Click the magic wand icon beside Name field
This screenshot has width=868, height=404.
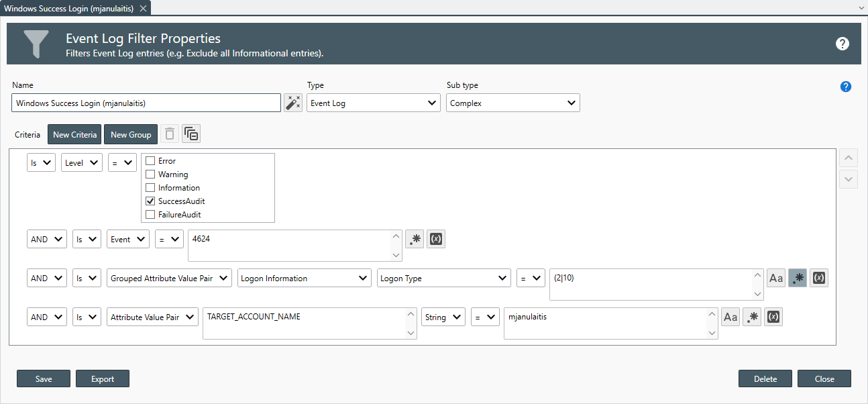293,103
